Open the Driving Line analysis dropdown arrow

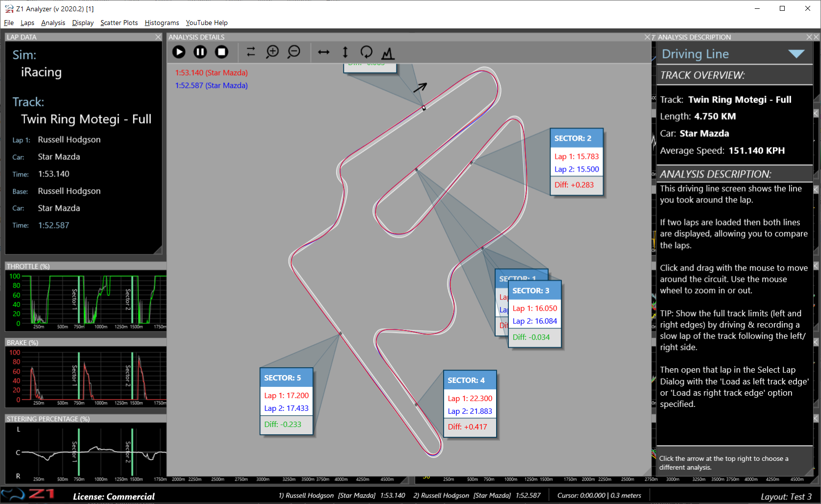796,54
